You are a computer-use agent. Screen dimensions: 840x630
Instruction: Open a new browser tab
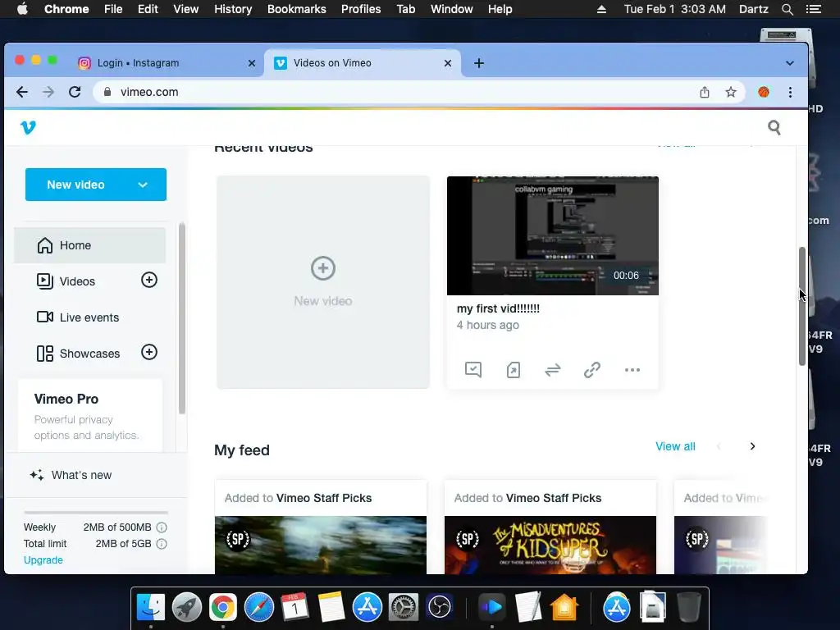click(x=479, y=63)
